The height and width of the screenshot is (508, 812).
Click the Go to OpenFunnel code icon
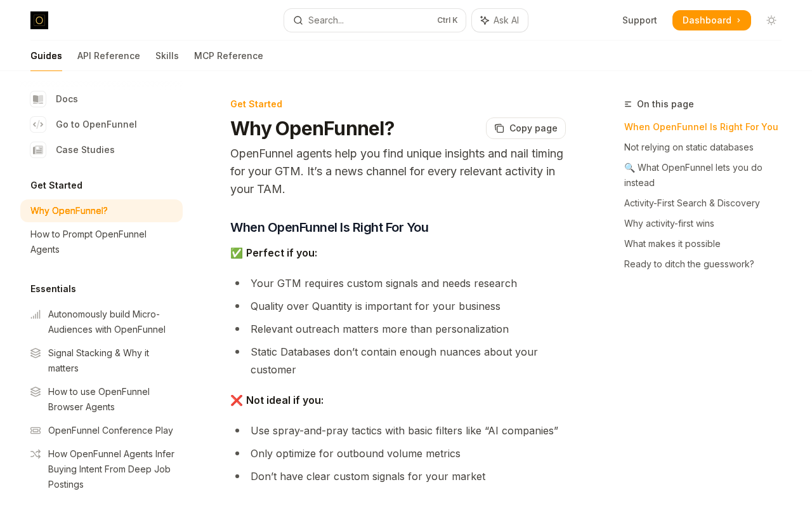pos(38,124)
